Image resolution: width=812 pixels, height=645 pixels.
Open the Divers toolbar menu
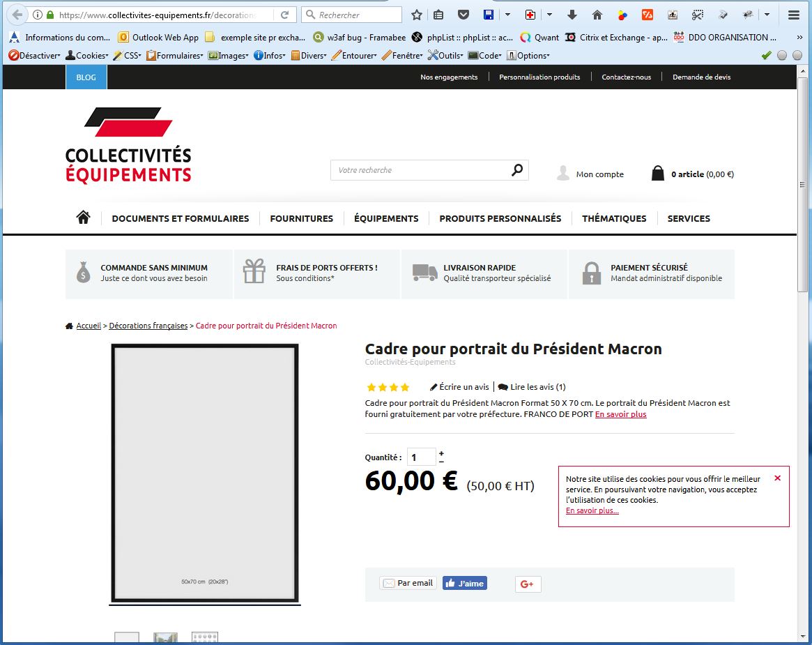309,55
